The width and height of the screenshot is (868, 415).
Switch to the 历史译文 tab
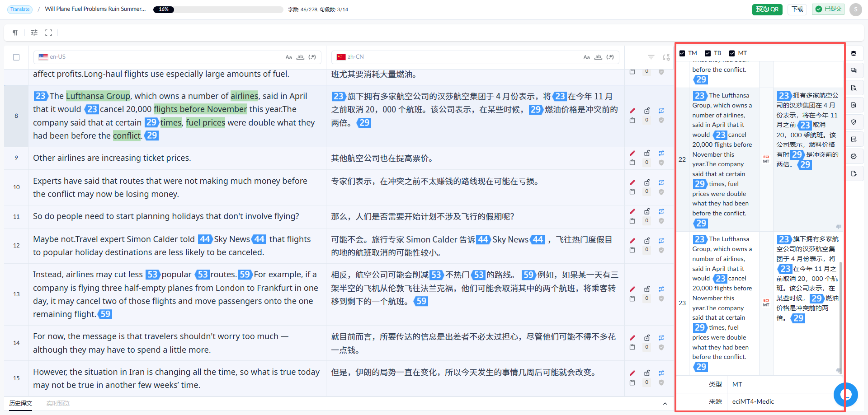pos(21,403)
